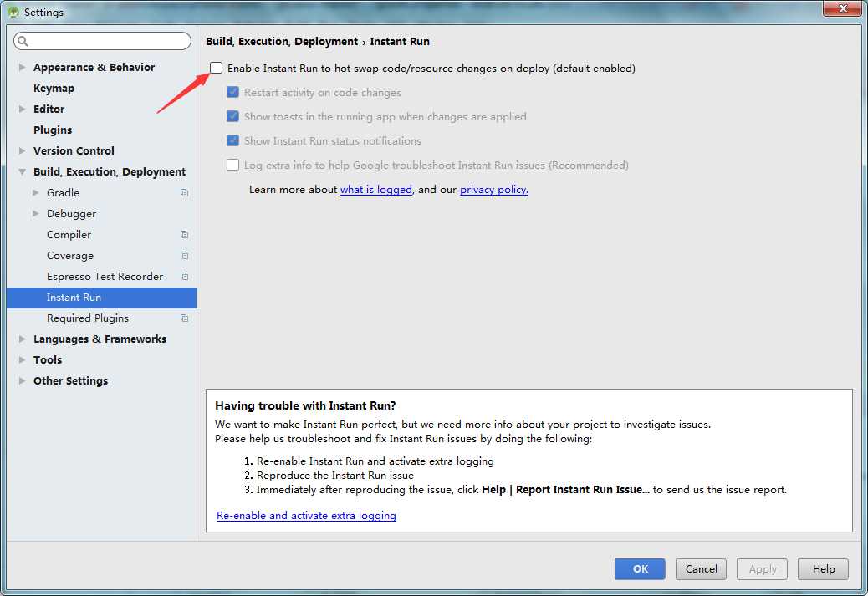Image resolution: width=868 pixels, height=596 pixels.
Task: Expand the Editor section arrow
Action: [22, 109]
